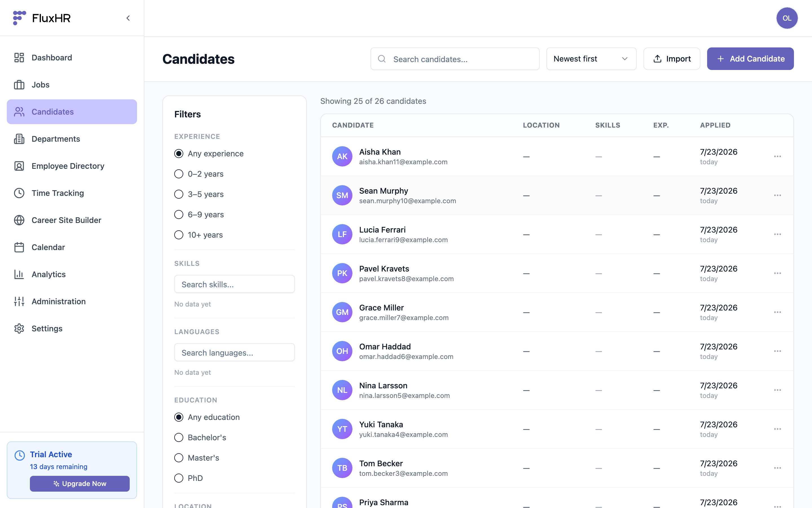Screen dimensions: 812x508
Task: Click email yuki.tanaka4@example.com
Action: pos(403,434)
